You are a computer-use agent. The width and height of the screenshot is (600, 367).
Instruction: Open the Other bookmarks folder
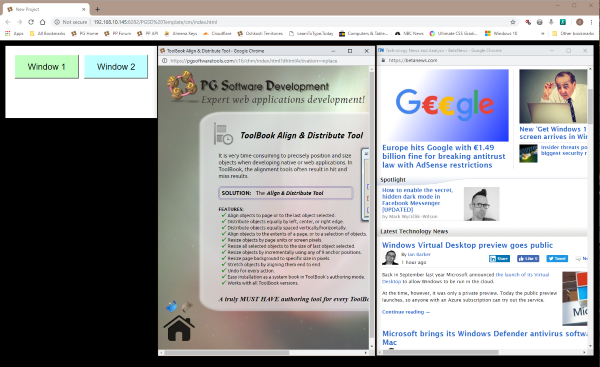pos(573,34)
